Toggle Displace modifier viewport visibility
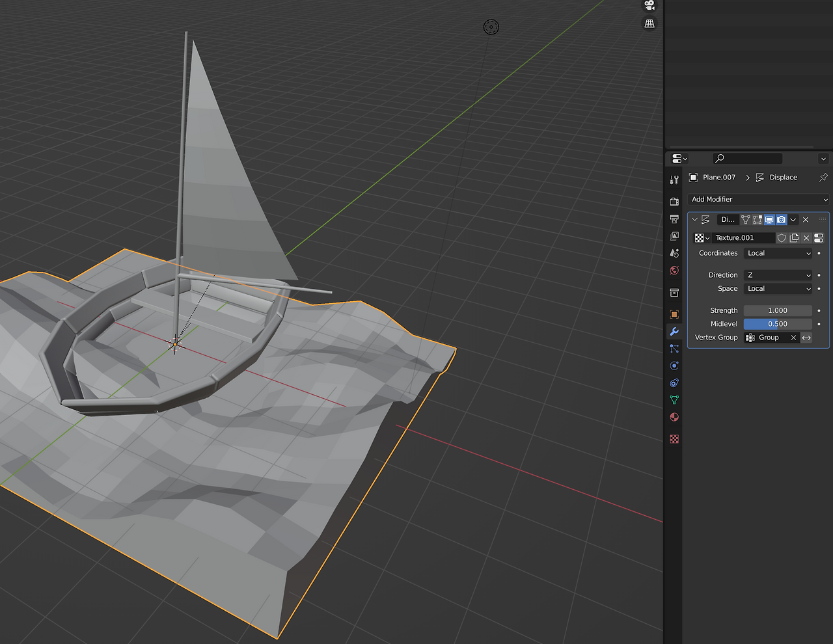The height and width of the screenshot is (644, 833). point(769,220)
